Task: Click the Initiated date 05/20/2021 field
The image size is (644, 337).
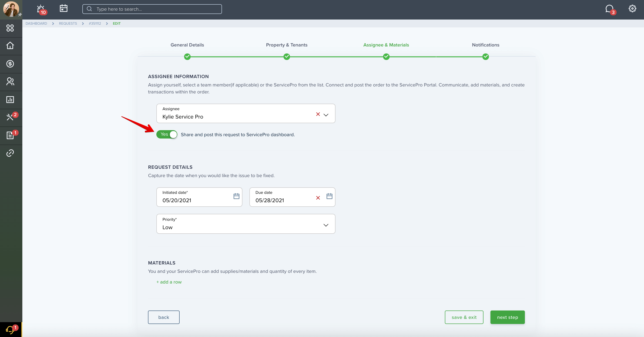Action: pyautogui.click(x=199, y=197)
